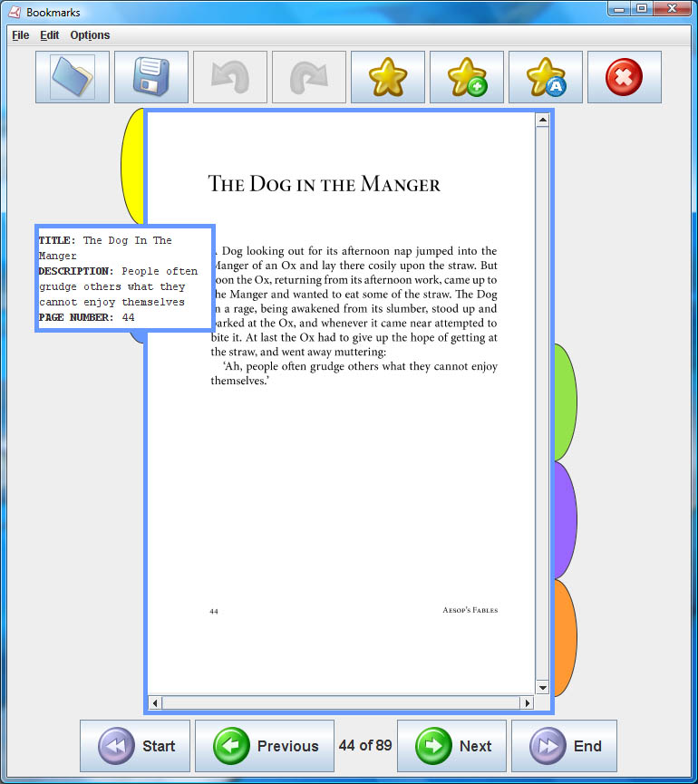Image resolution: width=698 pixels, height=784 pixels.
Task: Open the Edit menu
Action: [x=49, y=35]
